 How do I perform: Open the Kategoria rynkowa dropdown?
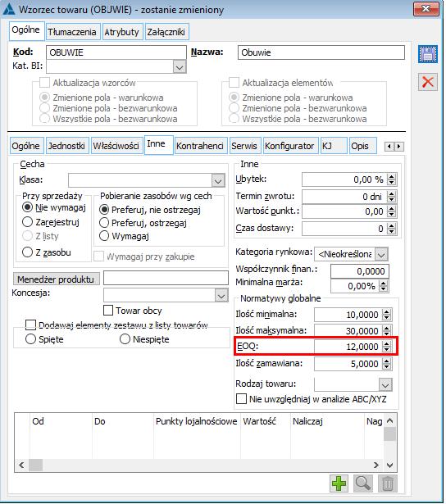pyautogui.click(x=381, y=255)
